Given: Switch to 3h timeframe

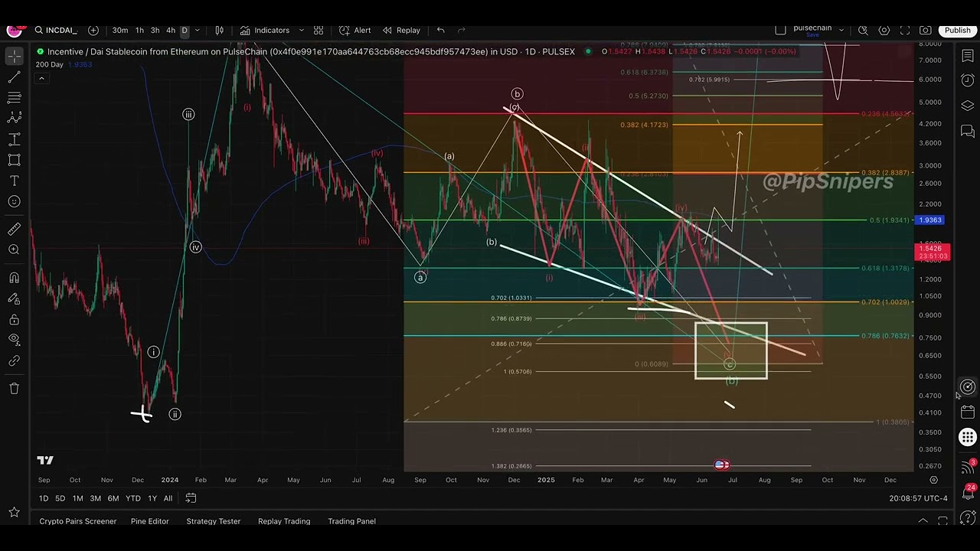Looking at the screenshot, I should point(155,31).
